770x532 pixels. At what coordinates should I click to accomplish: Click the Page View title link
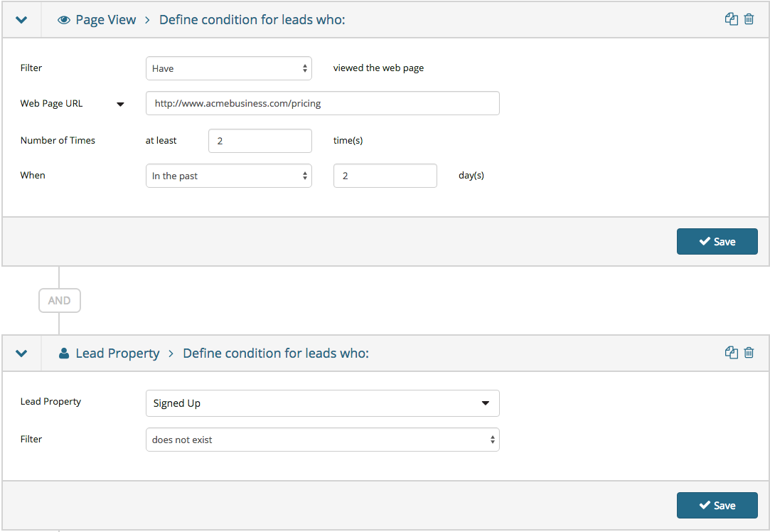tap(105, 20)
